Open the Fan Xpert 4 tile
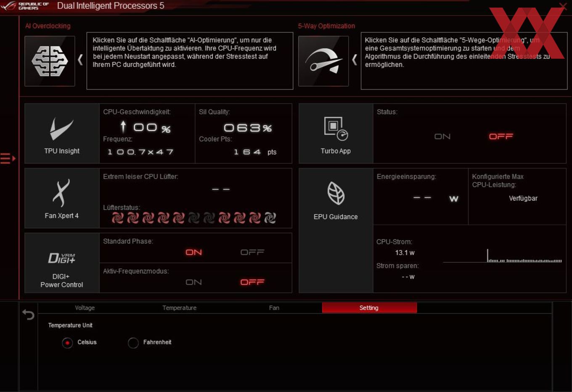 (x=62, y=198)
